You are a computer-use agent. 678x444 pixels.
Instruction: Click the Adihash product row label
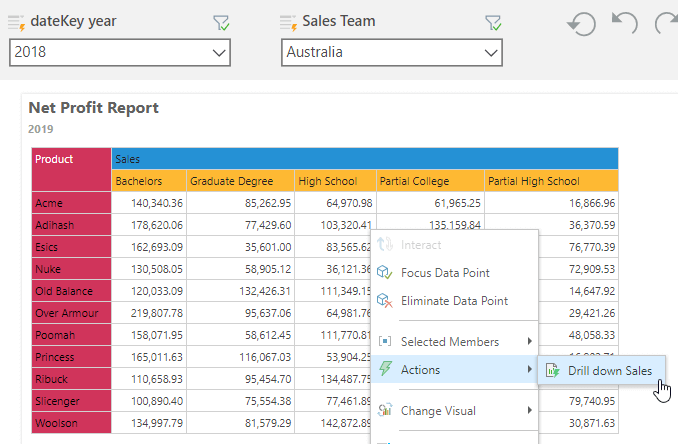[x=71, y=225]
